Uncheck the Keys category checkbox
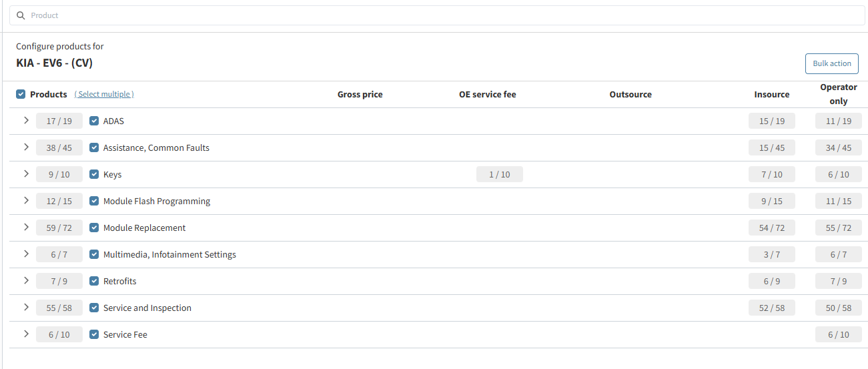868x369 pixels. click(94, 174)
